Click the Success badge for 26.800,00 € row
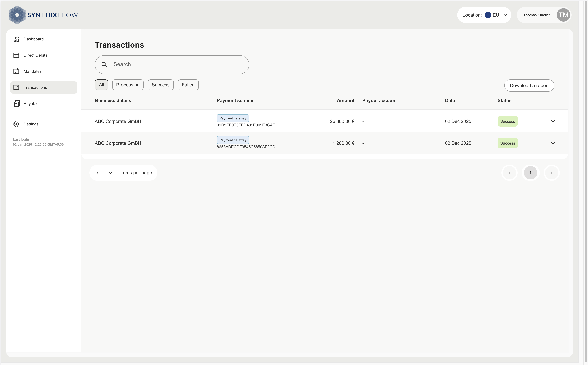 (x=507, y=121)
